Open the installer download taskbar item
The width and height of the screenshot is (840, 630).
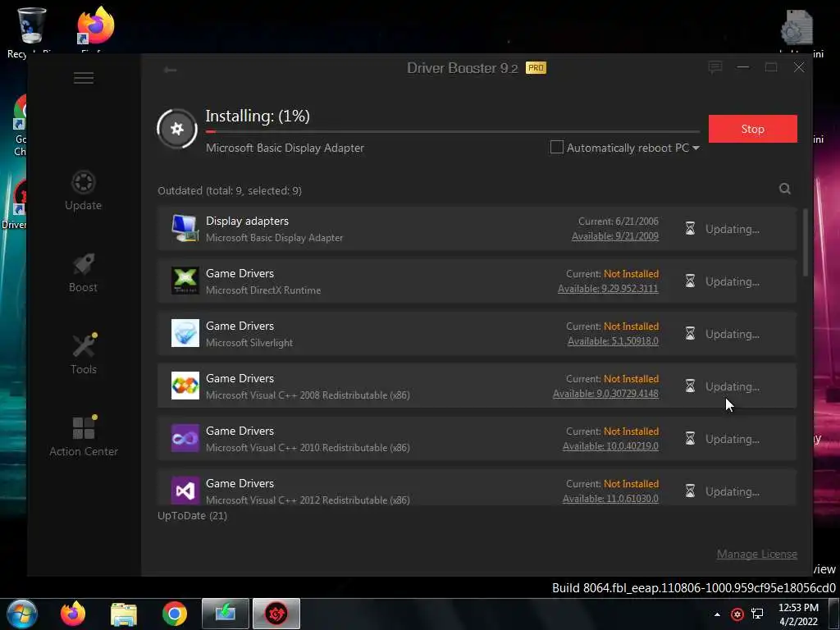[226, 614]
